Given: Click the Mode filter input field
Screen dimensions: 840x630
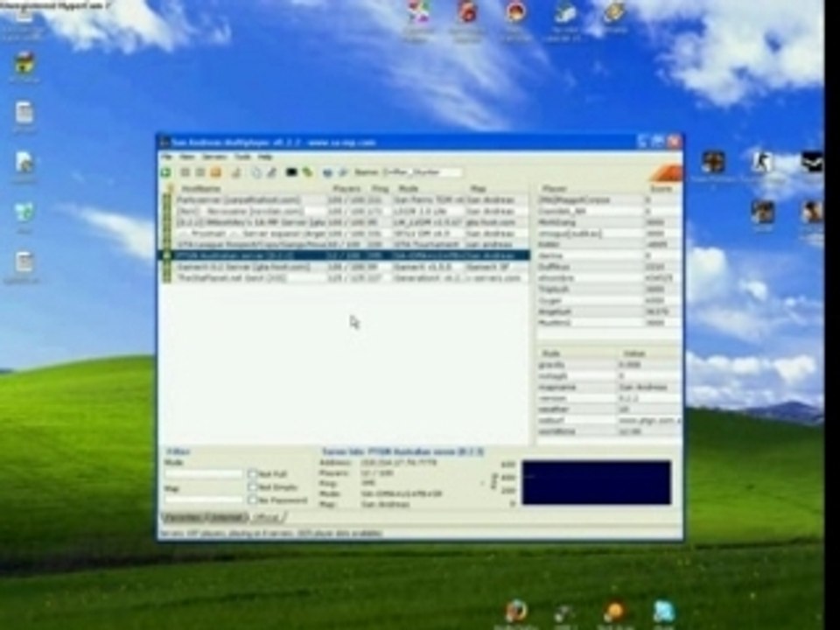Looking at the screenshot, I should [203, 474].
